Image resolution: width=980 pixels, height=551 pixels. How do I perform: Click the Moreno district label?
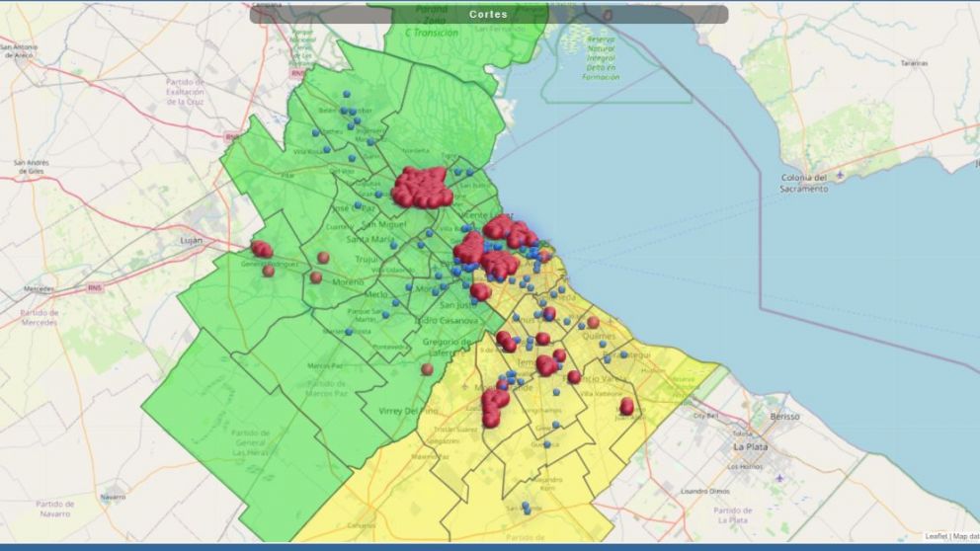(348, 281)
